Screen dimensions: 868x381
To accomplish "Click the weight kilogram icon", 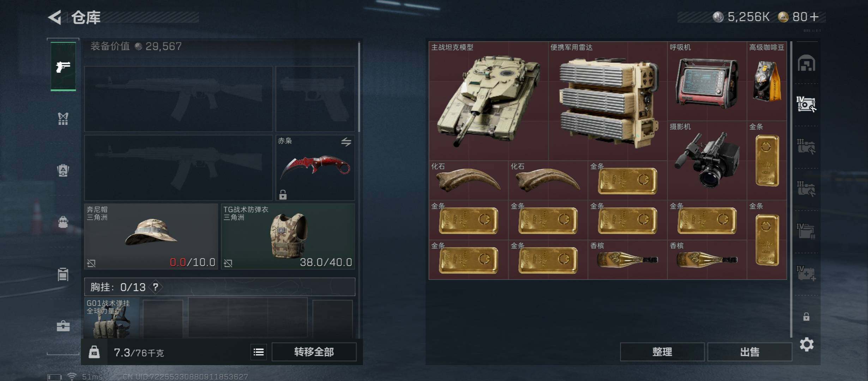I will point(94,352).
